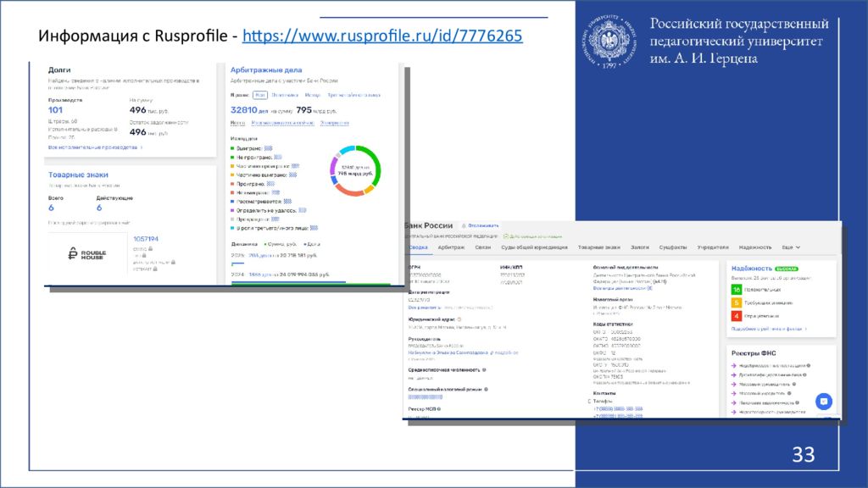Open the 'Все исполнительные производства' link

click(x=95, y=147)
